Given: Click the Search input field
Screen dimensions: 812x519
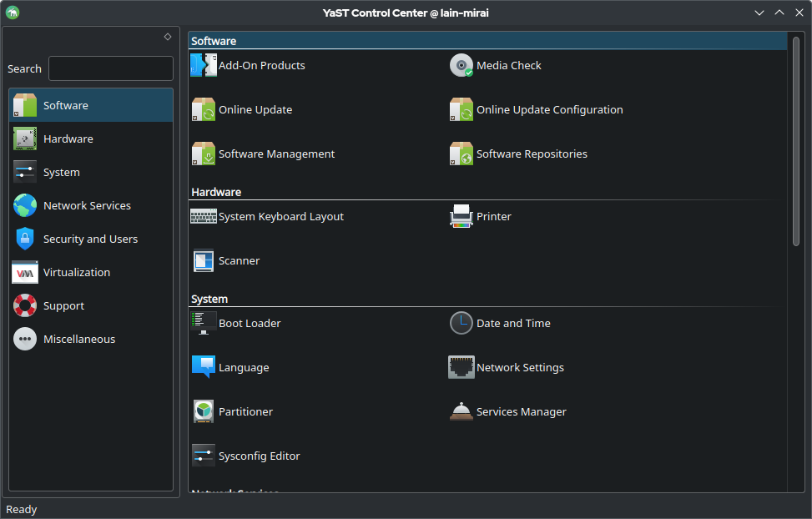Looking at the screenshot, I should coord(111,68).
